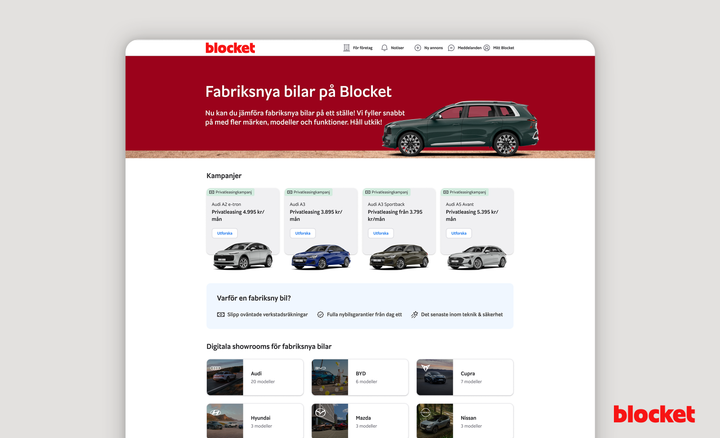Click Utforska on the Audi A3 card

pos(303,233)
